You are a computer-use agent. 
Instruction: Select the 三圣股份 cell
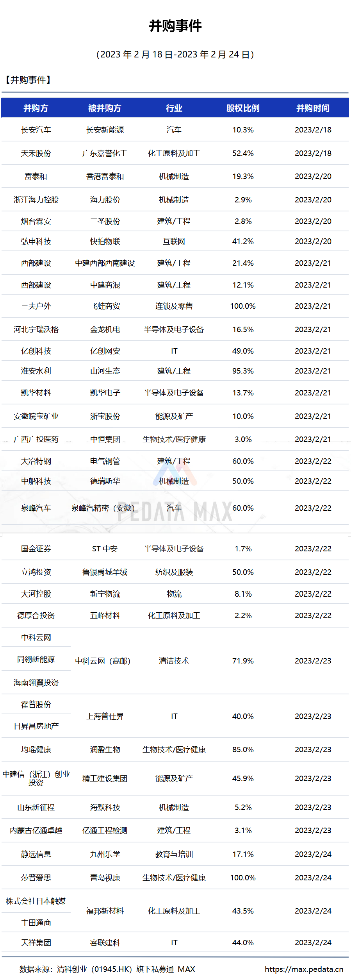coord(105,222)
